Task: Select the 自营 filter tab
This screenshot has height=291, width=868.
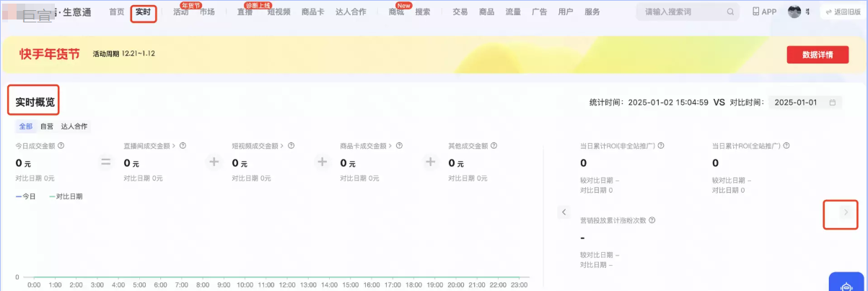Action: (47, 126)
